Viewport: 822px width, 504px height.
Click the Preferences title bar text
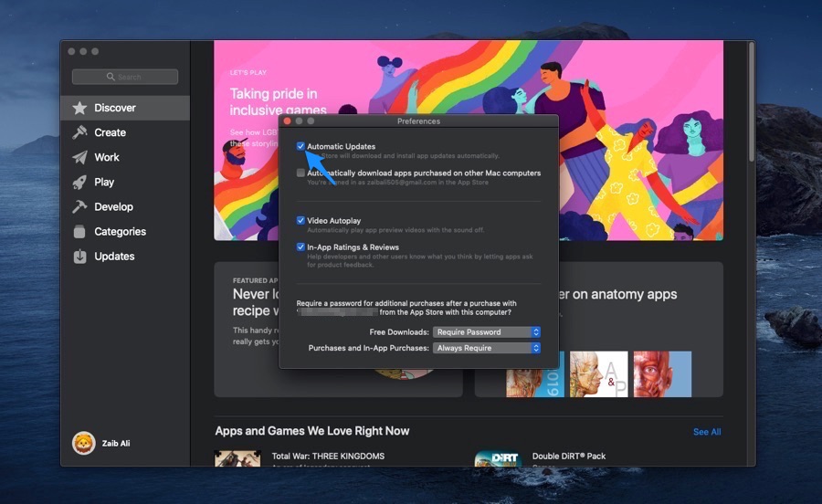pyautogui.click(x=418, y=121)
